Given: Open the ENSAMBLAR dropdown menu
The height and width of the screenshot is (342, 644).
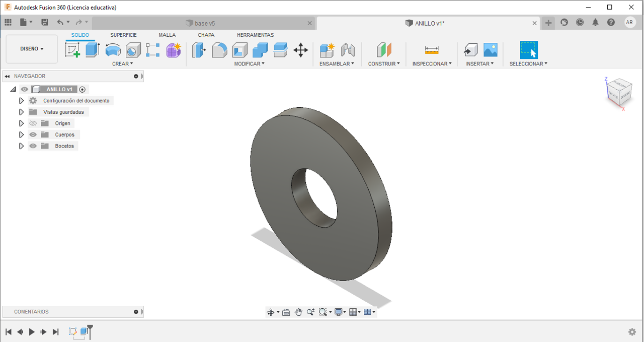Looking at the screenshot, I should tap(337, 64).
